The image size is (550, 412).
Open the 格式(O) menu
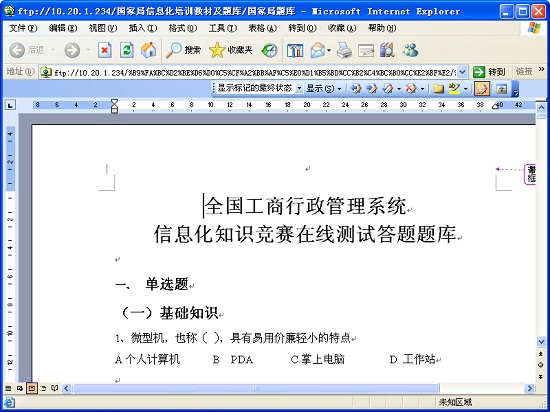(183, 28)
